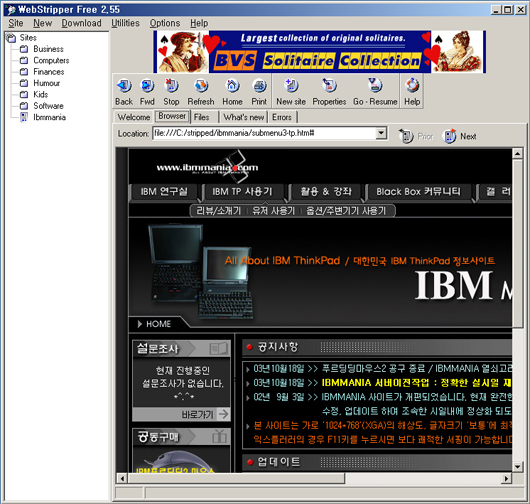Open the Help toolbar icon
The width and height of the screenshot is (530, 504).
(412, 86)
